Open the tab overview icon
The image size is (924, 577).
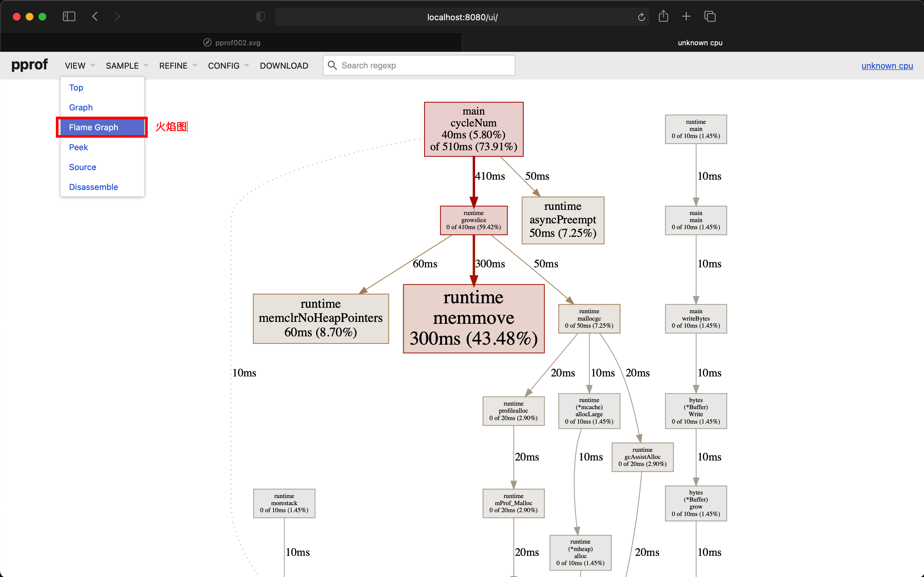point(710,16)
